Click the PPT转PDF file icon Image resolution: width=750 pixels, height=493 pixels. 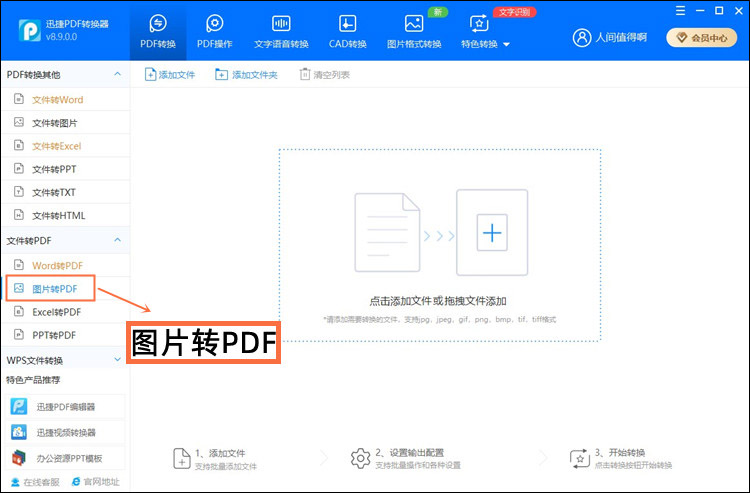[x=19, y=334]
